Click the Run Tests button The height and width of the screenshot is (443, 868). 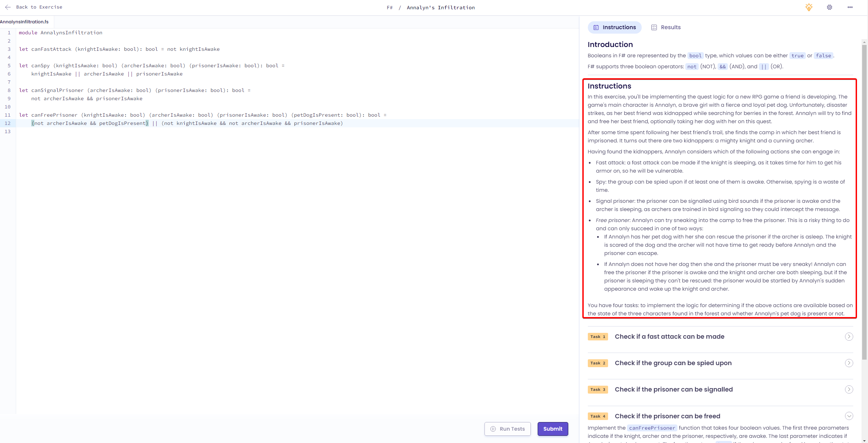507,429
